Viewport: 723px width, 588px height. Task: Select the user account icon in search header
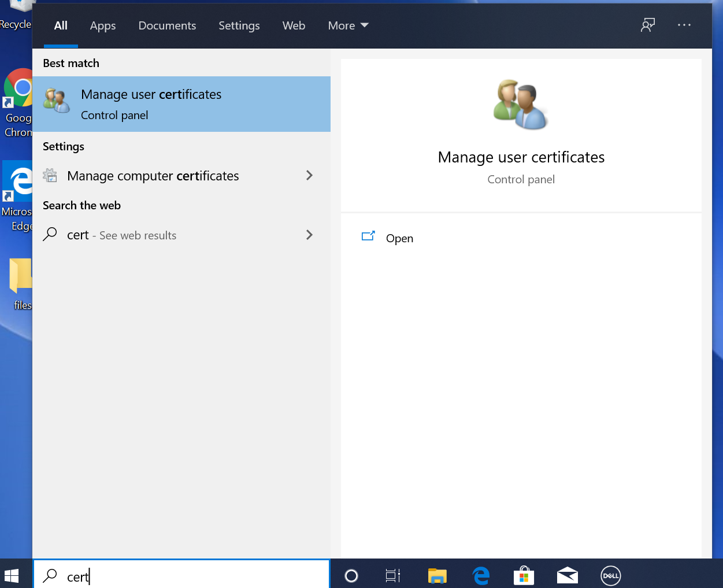pos(648,25)
